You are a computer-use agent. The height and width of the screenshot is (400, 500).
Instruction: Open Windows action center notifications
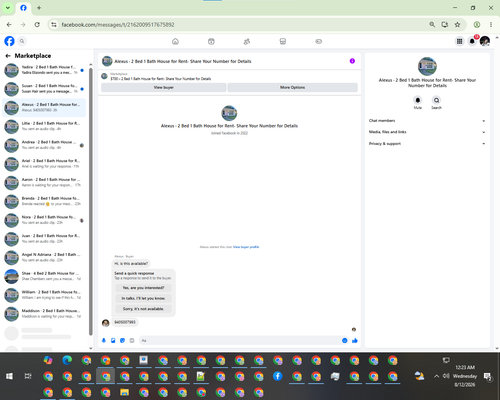(x=488, y=377)
